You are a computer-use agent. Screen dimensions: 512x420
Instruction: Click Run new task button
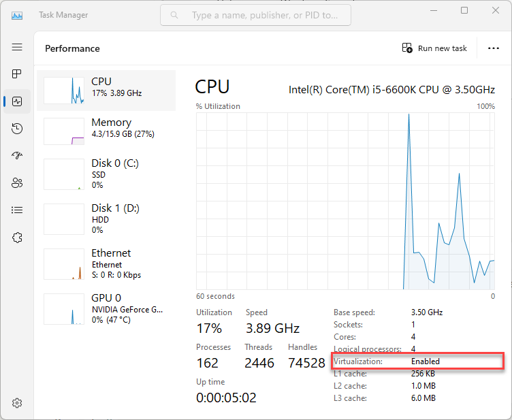434,48
